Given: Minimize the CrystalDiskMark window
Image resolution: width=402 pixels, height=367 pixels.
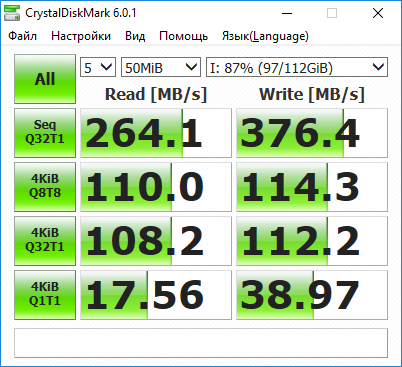Looking at the screenshot, I should (287, 13).
